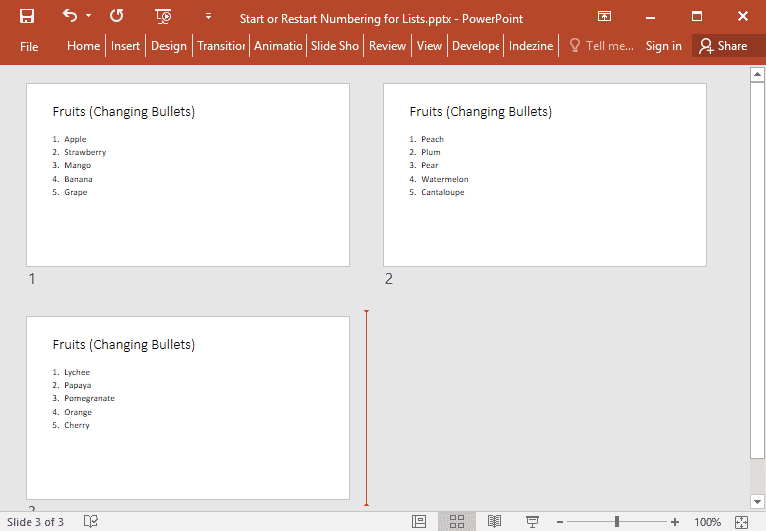Open the File tab
766x531 pixels.
pos(29,46)
